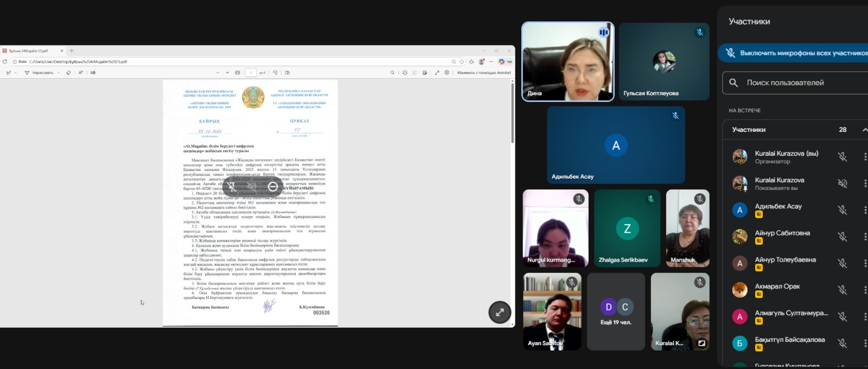Collapse the Участники list section
This screenshot has height=369, width=868.
[x=864, y=130]
